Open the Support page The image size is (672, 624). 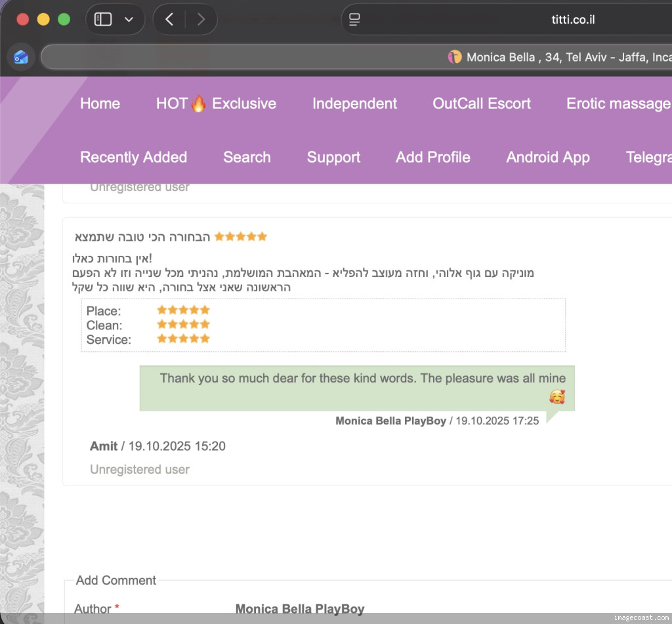tap(333, 157)
